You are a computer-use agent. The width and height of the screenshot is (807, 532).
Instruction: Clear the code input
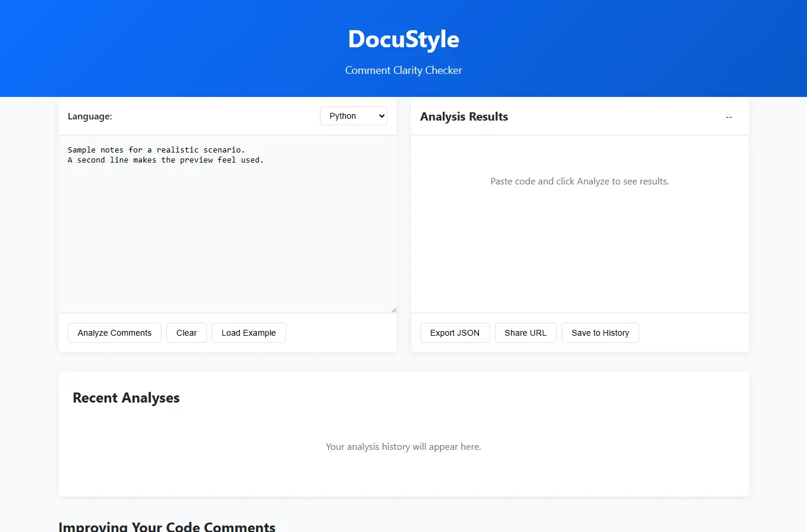pyautogui.click(x=186, y=333)
